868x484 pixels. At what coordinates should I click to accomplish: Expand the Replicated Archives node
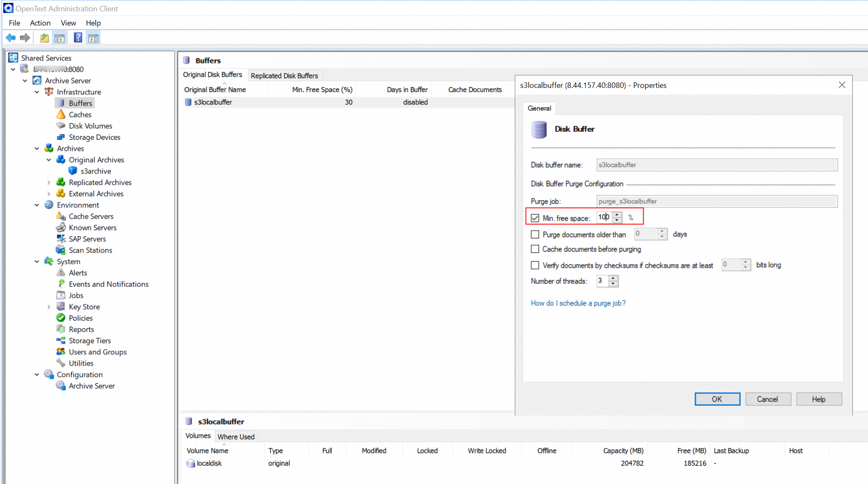(49, 182)
